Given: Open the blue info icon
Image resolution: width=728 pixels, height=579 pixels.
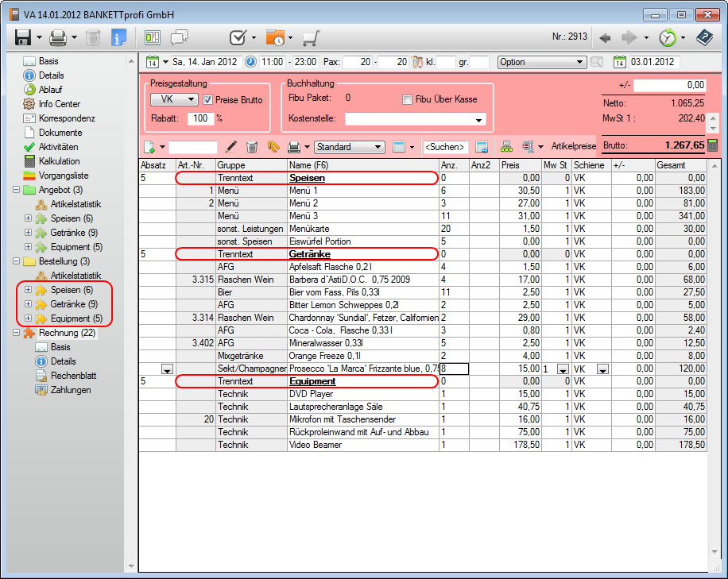Looking at the screenshot, I should coord(118,37).
